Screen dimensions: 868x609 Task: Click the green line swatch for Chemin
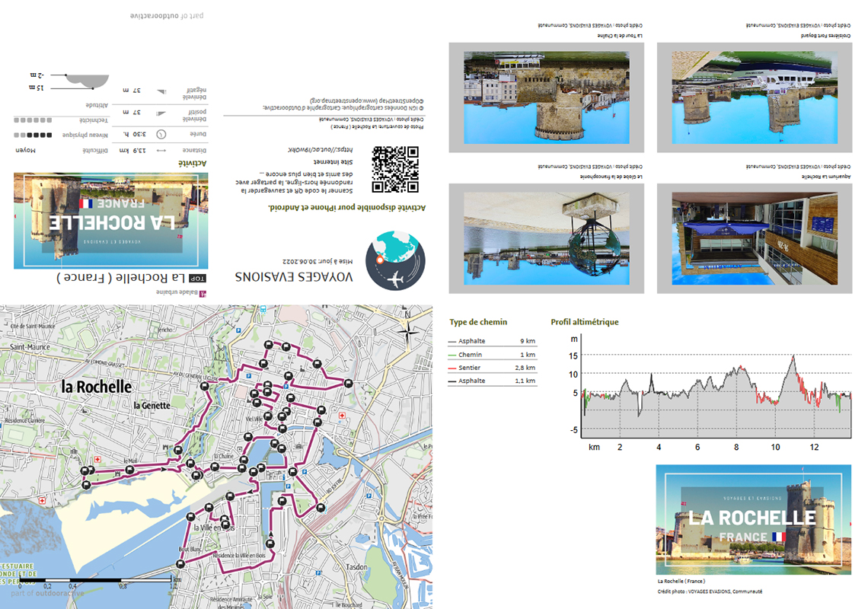coord(452,355)
